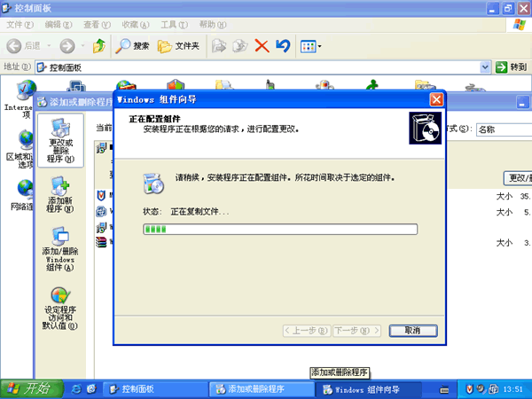Image resolution: width=532 pixels, height=399 pixels.
Task: Select the WinRAR books icon list entry
Action: click(x=101, y=242)
